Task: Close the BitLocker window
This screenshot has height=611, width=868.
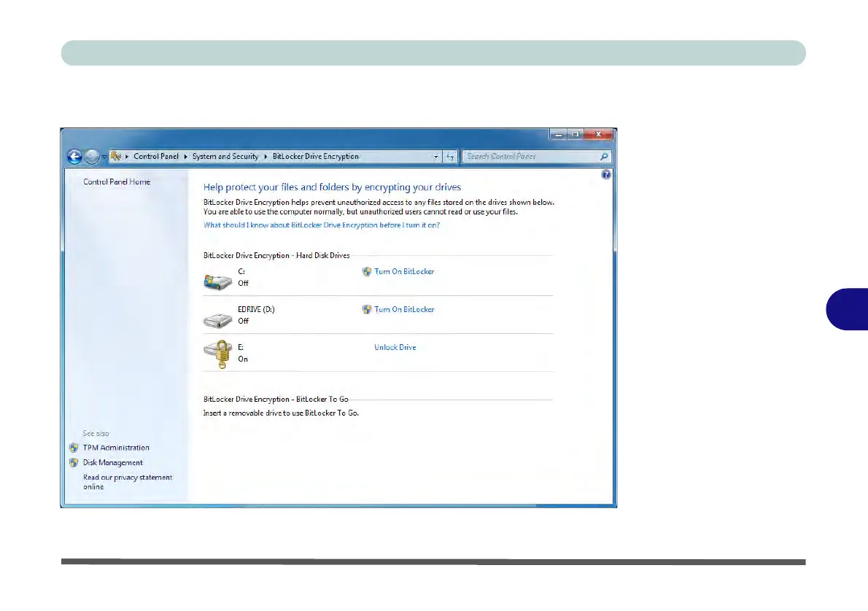Action: [x=598, y=134]
